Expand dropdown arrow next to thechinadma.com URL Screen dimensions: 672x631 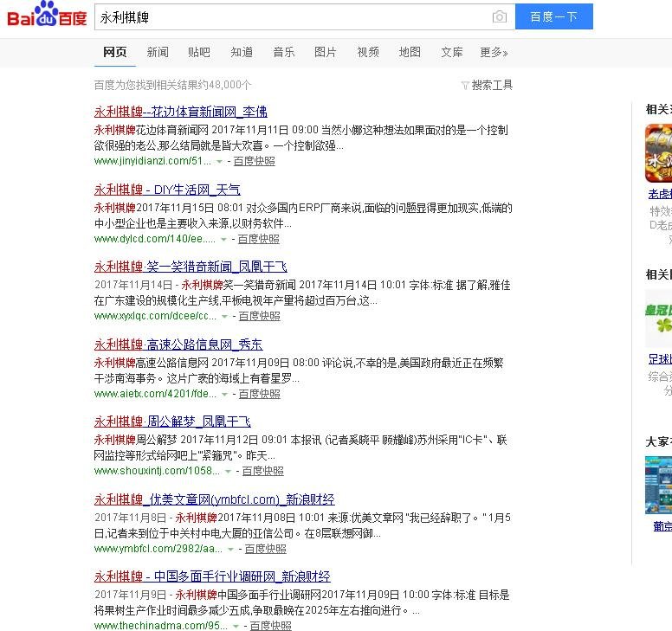click(236, 627)
